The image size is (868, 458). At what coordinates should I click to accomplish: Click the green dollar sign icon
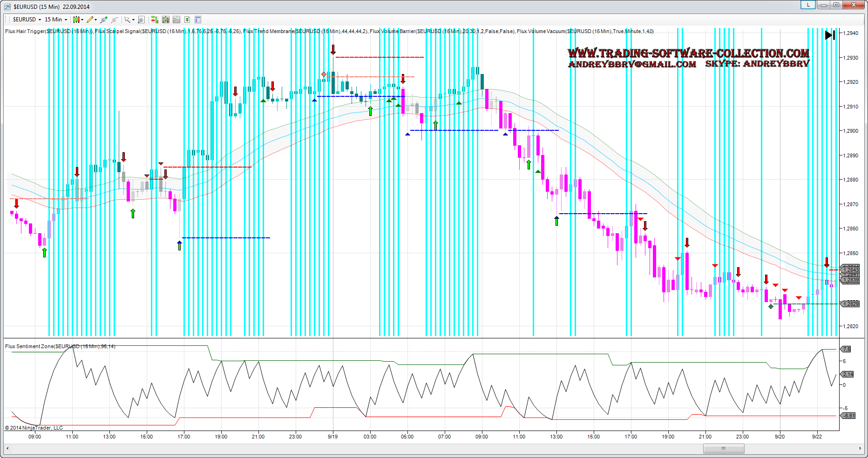pos(187,20)
